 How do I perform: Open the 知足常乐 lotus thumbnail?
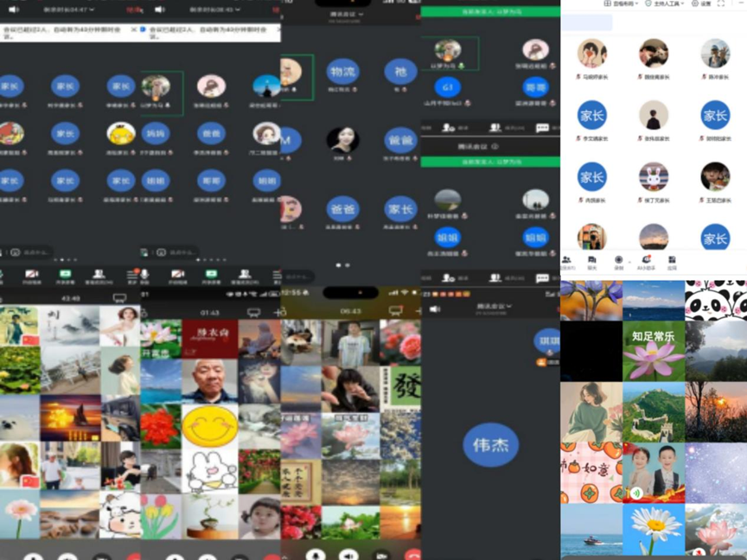[x=654, y=351]
